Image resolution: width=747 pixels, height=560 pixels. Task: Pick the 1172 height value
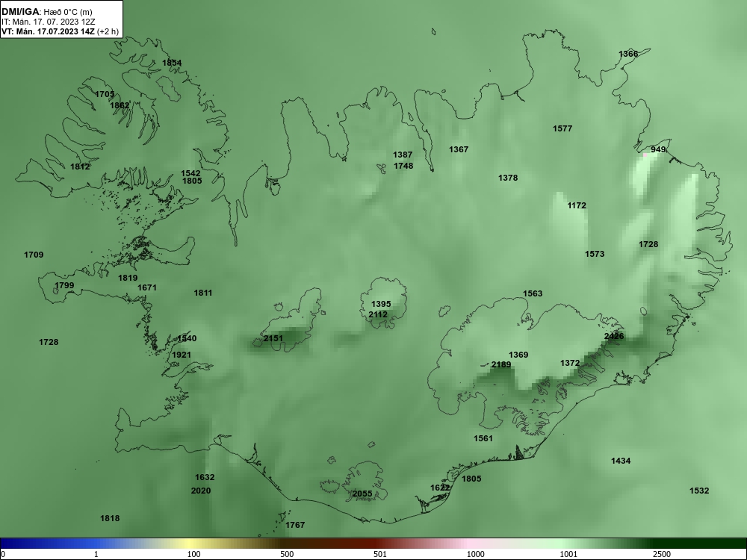(577, 206)
